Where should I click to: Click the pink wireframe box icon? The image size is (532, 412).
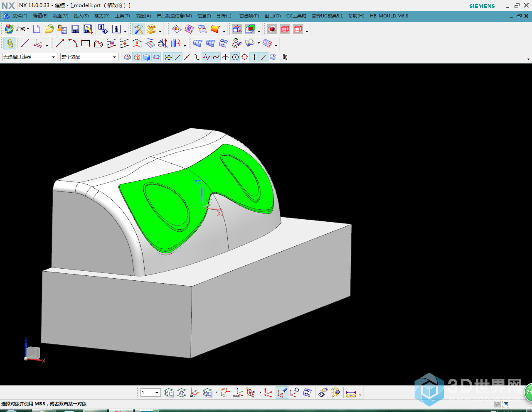(285, 29)
